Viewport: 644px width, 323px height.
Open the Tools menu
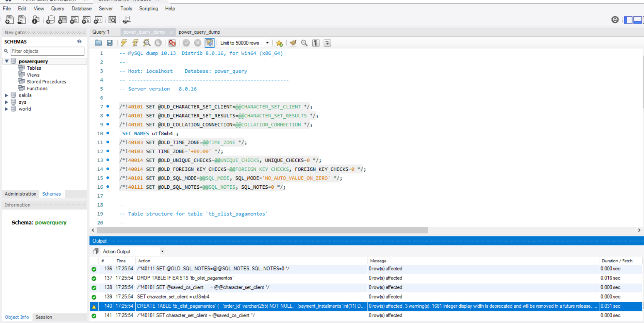(126, 8)
